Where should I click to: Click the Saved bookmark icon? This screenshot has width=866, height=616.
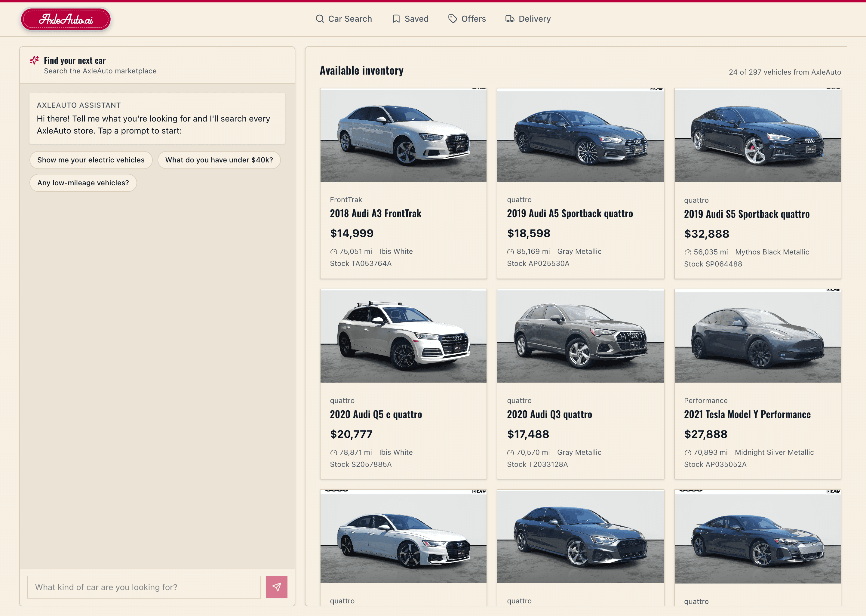tap(396, 19)
